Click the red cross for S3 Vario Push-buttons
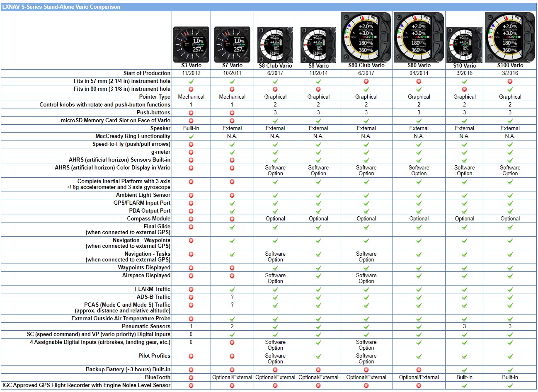 (191, 113)
